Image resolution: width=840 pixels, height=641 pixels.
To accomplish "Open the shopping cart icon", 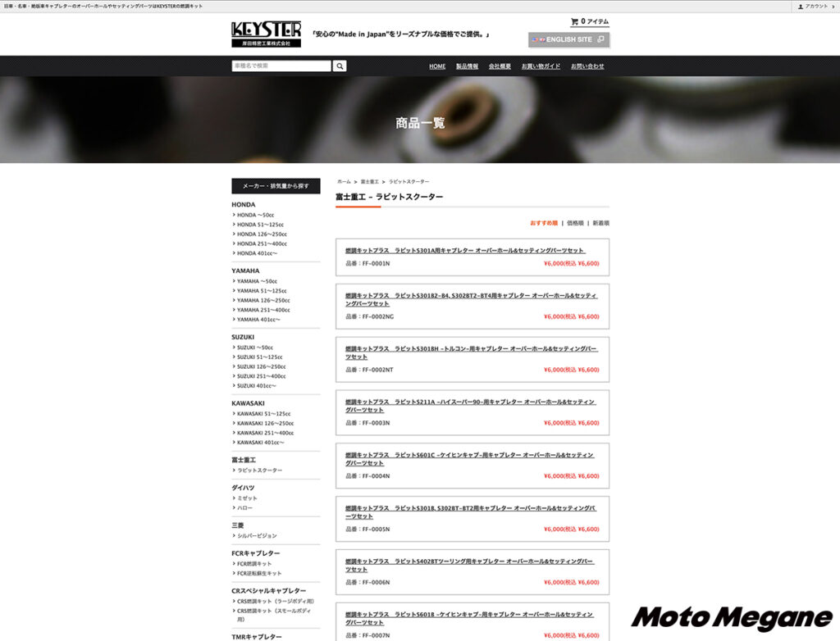I will click(574, 21).
